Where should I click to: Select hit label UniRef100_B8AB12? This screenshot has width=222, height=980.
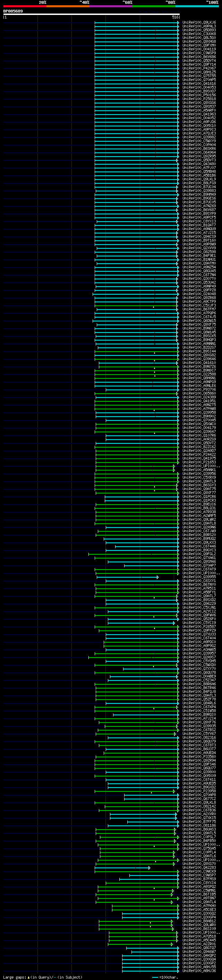coord(199,921)
